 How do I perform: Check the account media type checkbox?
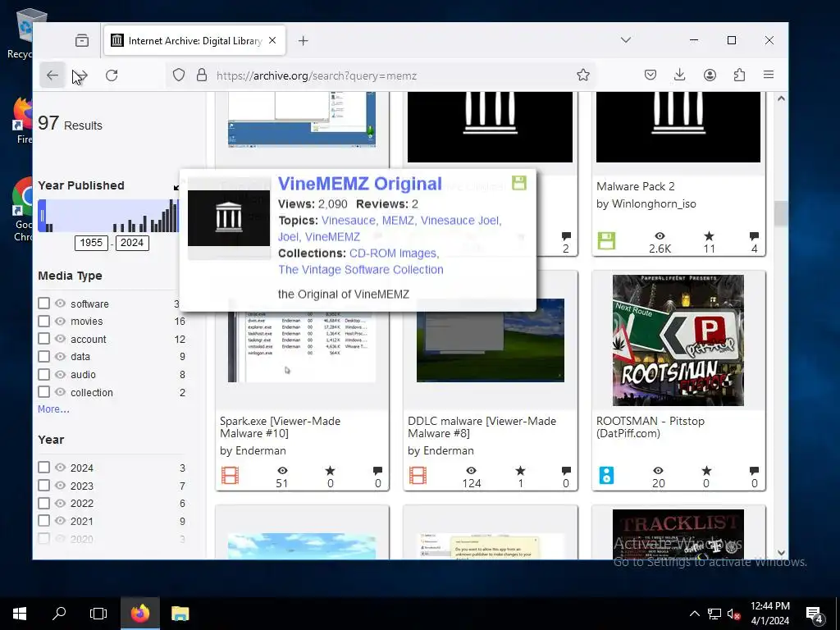tap(44, 339)
